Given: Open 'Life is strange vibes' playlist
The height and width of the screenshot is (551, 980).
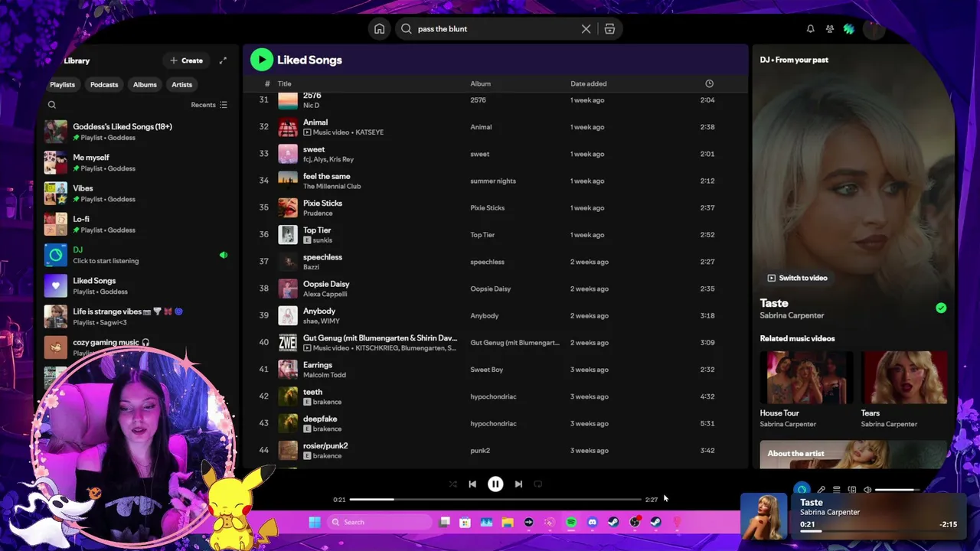Looking at the screenshot, I should pos(138,317).
